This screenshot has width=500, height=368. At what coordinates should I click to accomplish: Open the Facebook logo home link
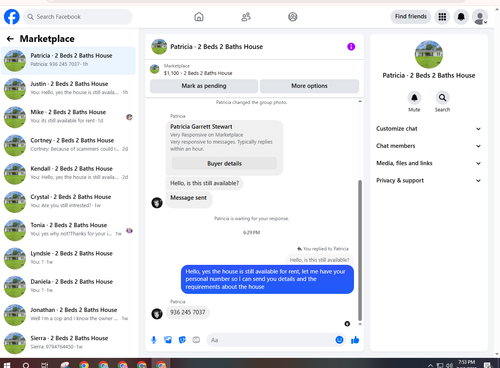click(x=12, y=17)
